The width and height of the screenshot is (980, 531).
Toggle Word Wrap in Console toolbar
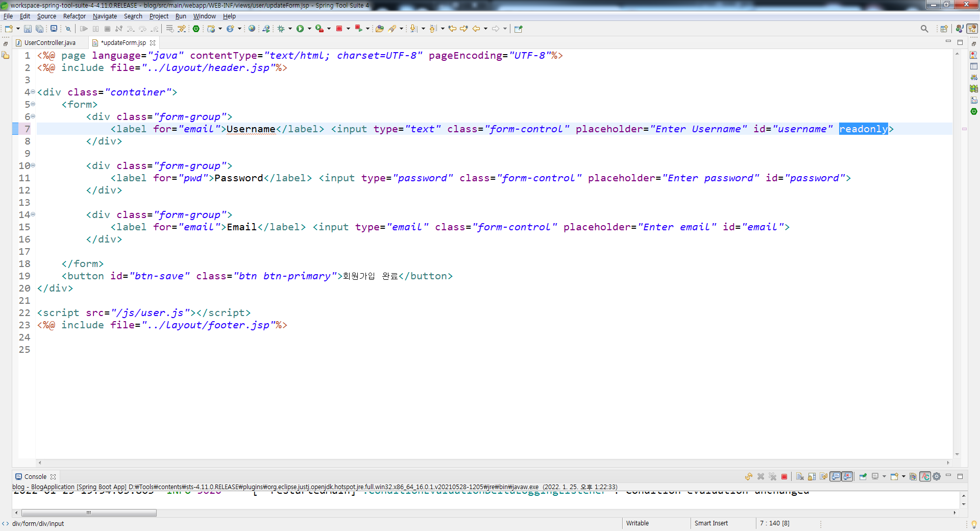click(x=824, y=476)
